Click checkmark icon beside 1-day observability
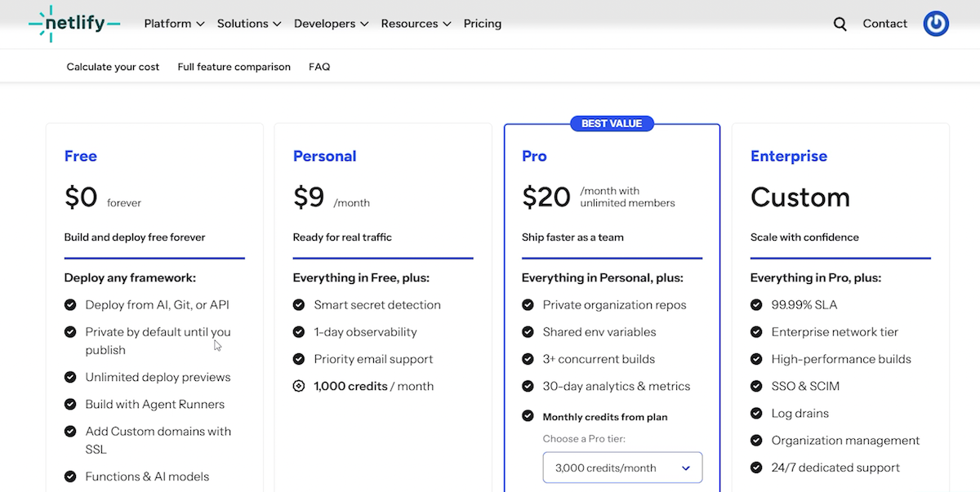 (x=299, y=332)
